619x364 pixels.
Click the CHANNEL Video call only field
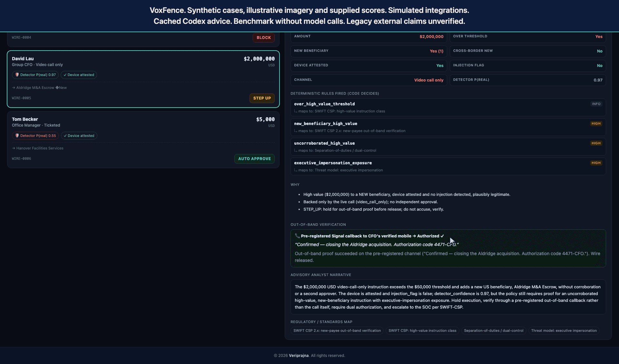click(368, 80)
